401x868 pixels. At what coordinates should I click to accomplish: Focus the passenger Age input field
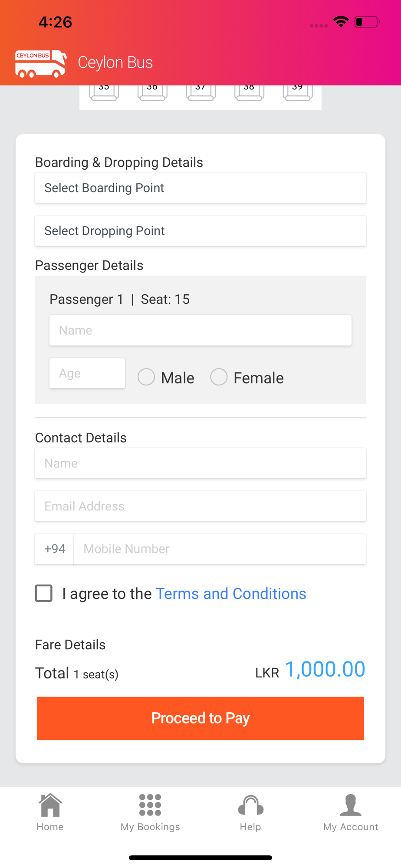[87, 373]
